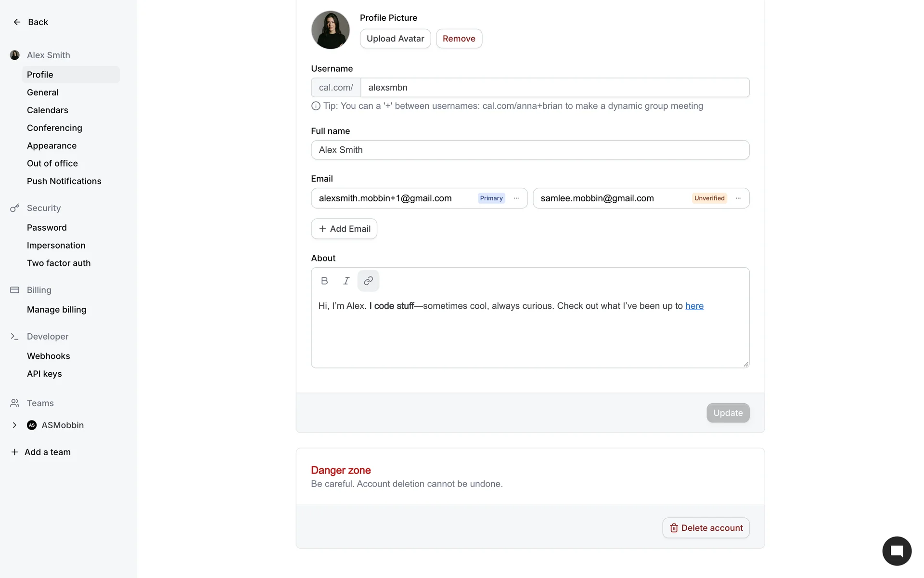Viewport: 924px width, 578px height.
Task: Toggle bold formatting in About editor
Action: [x=324, y=281]
